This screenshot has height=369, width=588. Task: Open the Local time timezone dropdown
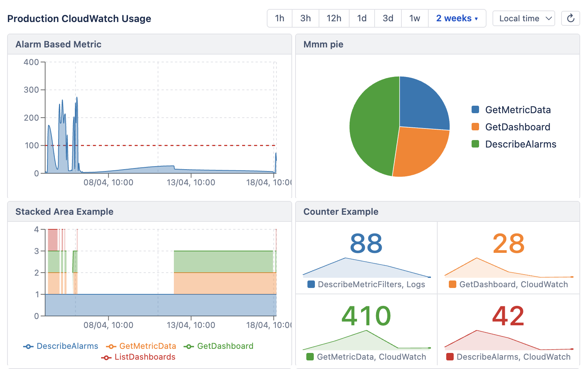524,18
